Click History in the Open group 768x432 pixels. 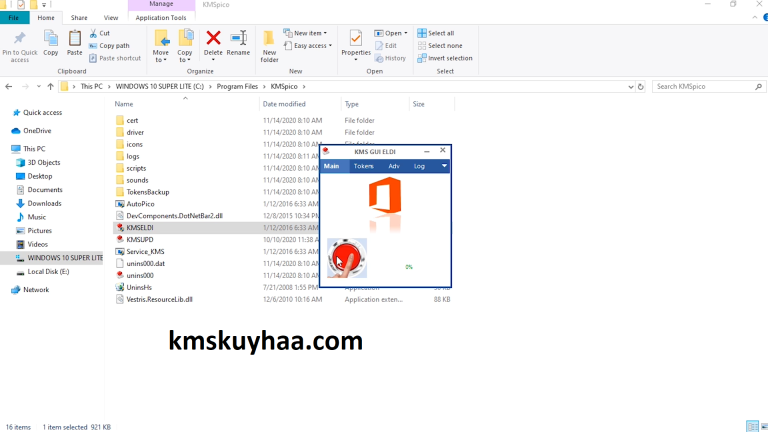(390, 58)
